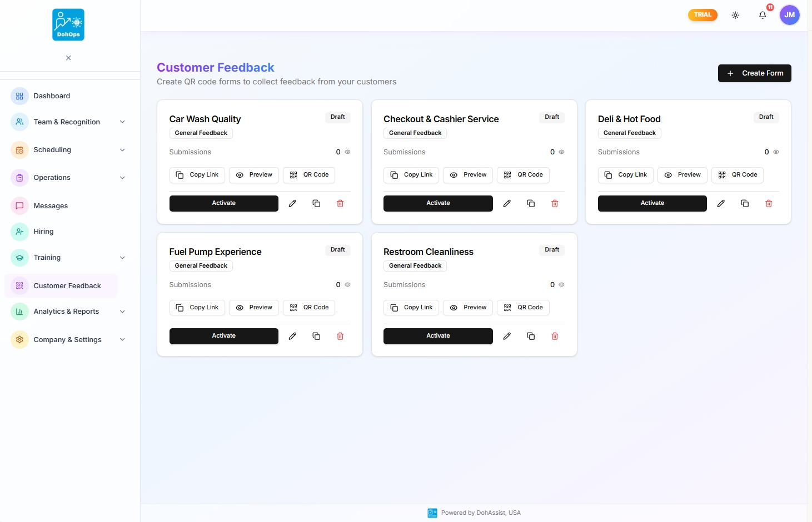
Task: Click the submissions eye toggle on Fuel Pump Experience
Action: [347, 284]
